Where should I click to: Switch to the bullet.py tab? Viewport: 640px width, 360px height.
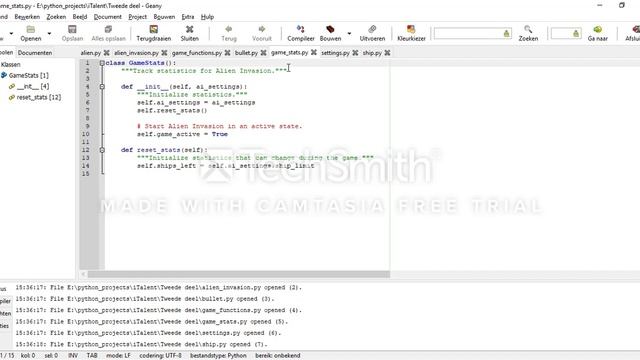pyautogui.click(x=246, y=53)
